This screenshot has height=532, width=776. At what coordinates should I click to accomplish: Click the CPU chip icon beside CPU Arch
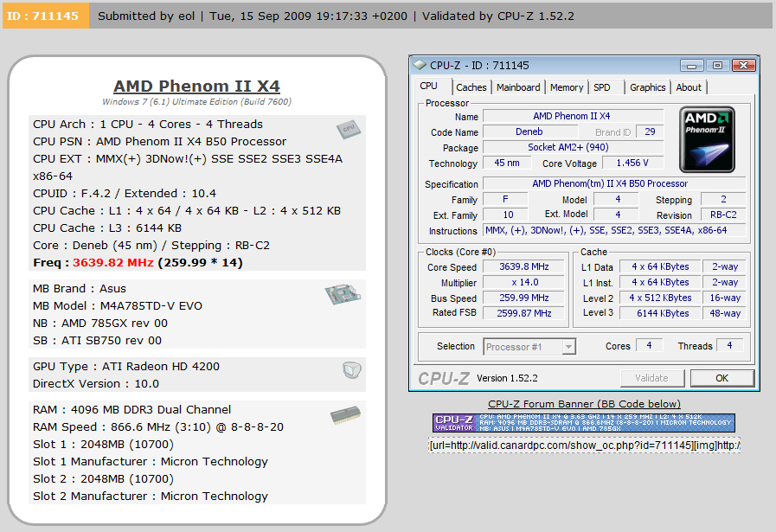pos(349,130)
